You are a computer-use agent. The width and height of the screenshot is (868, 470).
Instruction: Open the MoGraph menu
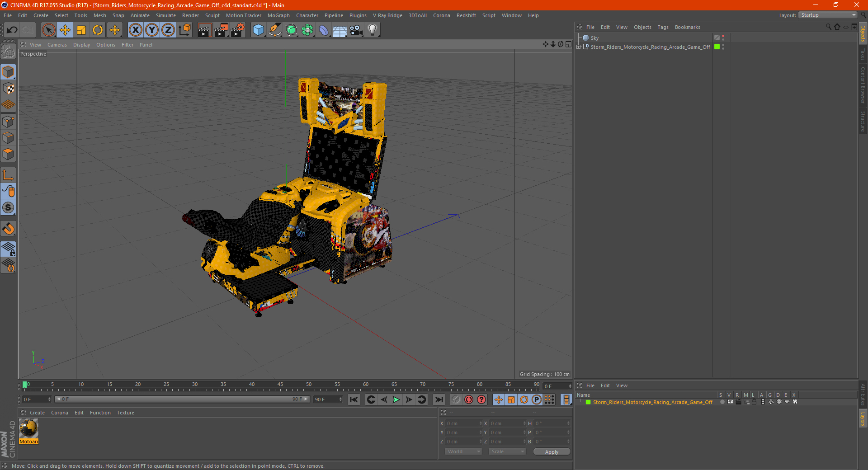(x=278, y=15)
